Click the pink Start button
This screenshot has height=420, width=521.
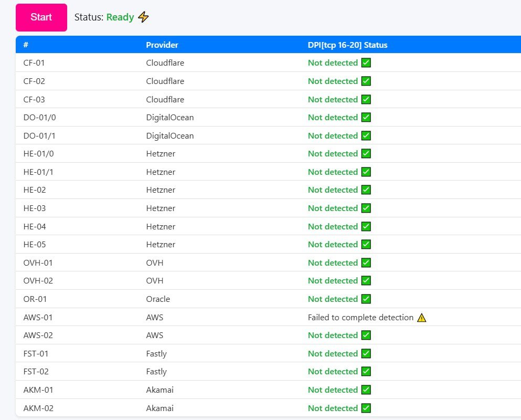41,17
